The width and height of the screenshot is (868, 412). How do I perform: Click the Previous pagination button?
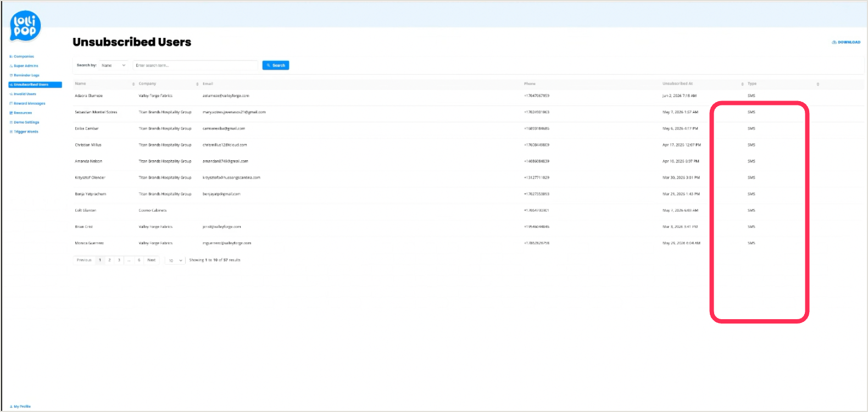(x=84, y=260)
